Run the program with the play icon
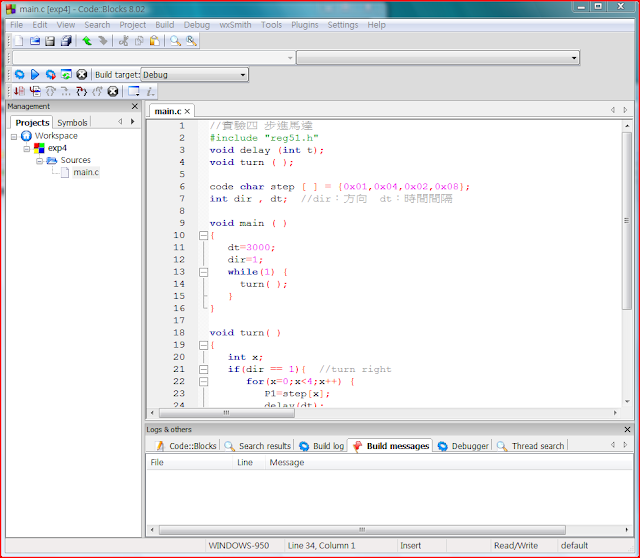The height and width of the screenshot is (558, 640). tap(34, 74)
